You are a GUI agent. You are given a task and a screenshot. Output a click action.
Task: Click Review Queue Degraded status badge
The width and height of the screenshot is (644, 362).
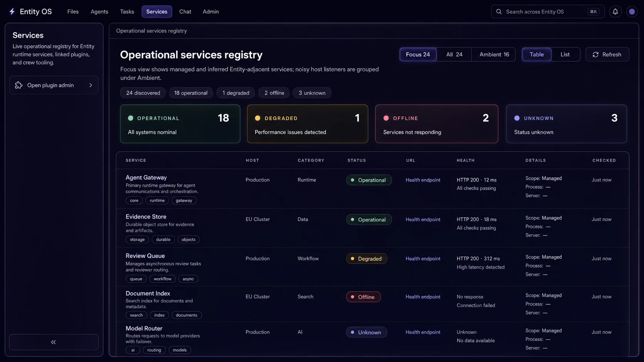(x=367, y=259)
